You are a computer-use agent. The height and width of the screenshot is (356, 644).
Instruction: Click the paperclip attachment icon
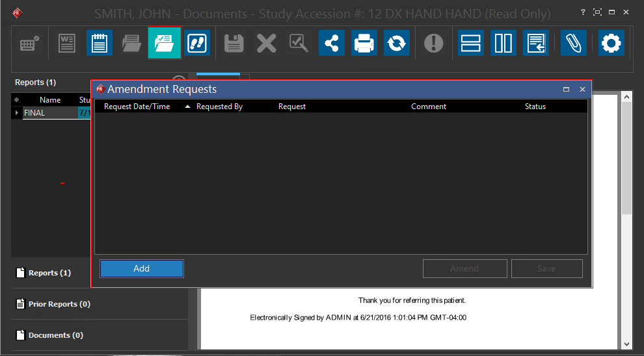coord(573,44)
